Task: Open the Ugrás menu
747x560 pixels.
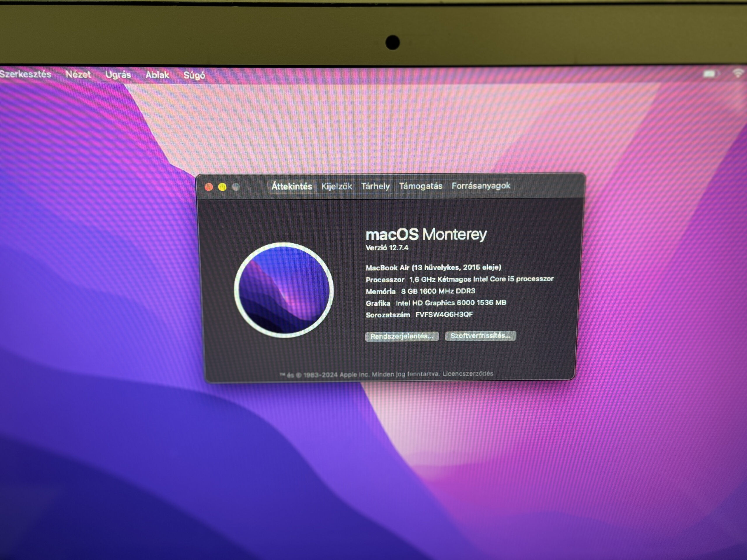Action: coord(118,75)
